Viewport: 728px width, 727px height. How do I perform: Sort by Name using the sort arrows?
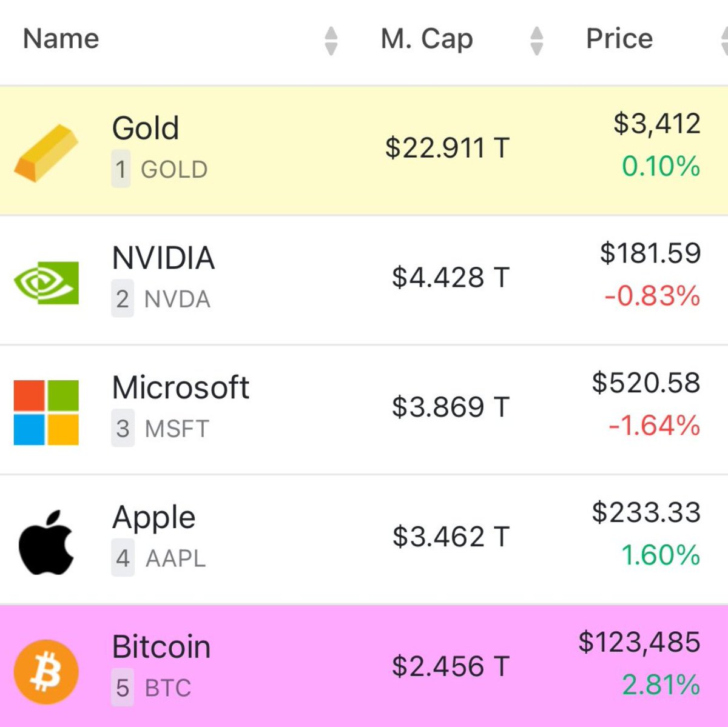[331, 41]
